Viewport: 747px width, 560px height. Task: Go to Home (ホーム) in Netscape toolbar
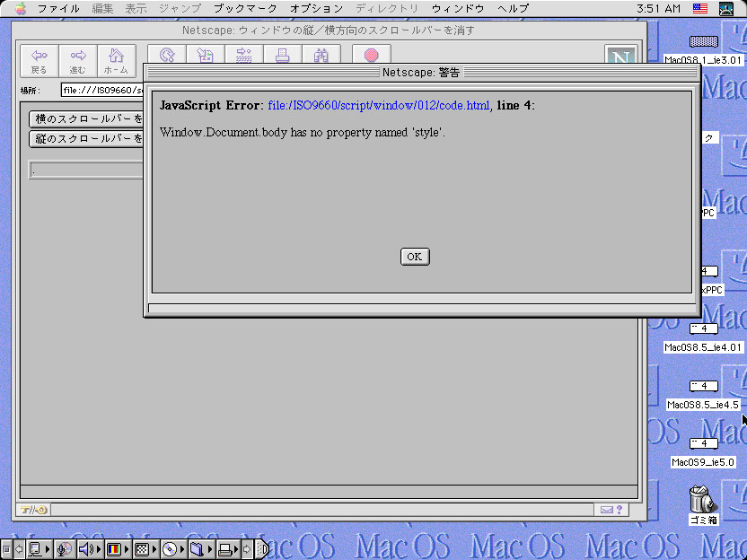pyautogui.click(x=116, y=61)
